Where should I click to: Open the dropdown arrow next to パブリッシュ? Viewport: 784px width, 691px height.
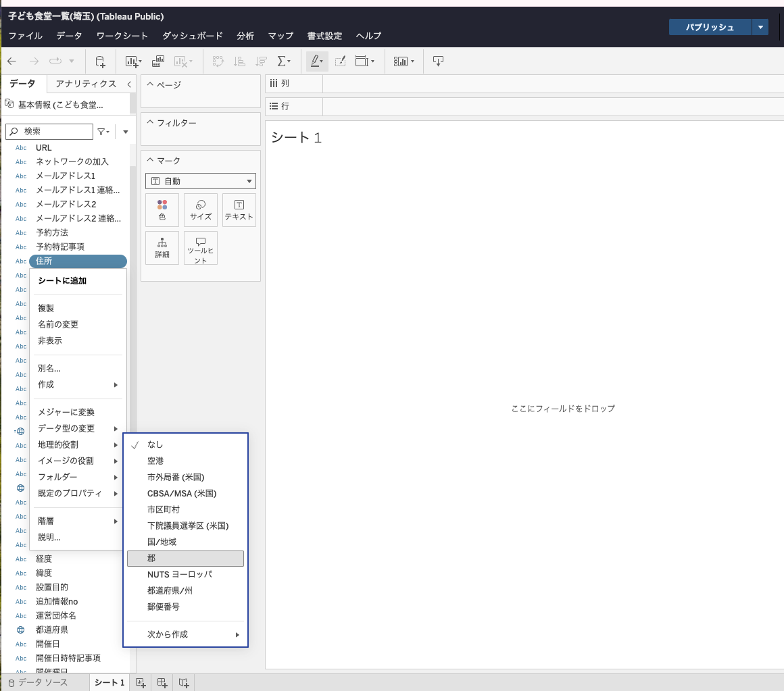point(760,27)
